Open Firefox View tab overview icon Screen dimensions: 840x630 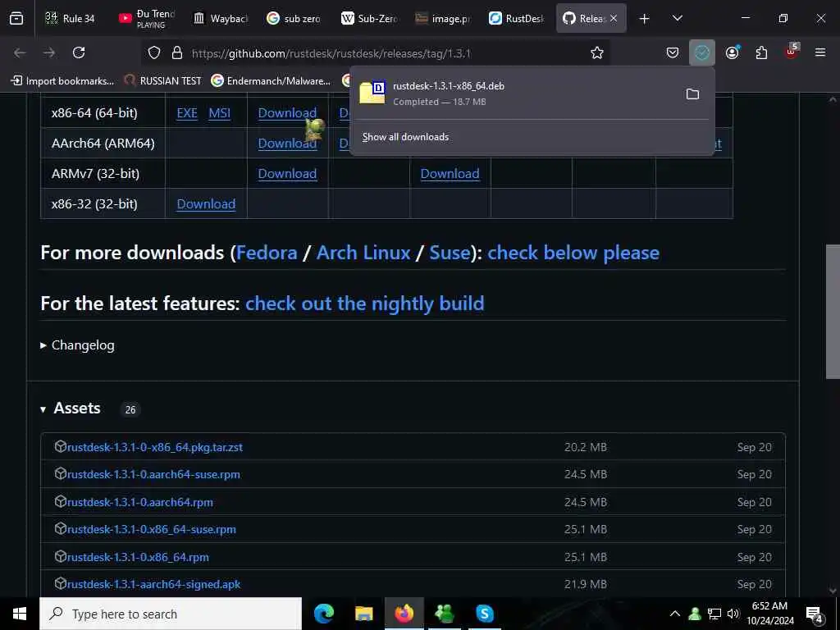click(16, 18)
